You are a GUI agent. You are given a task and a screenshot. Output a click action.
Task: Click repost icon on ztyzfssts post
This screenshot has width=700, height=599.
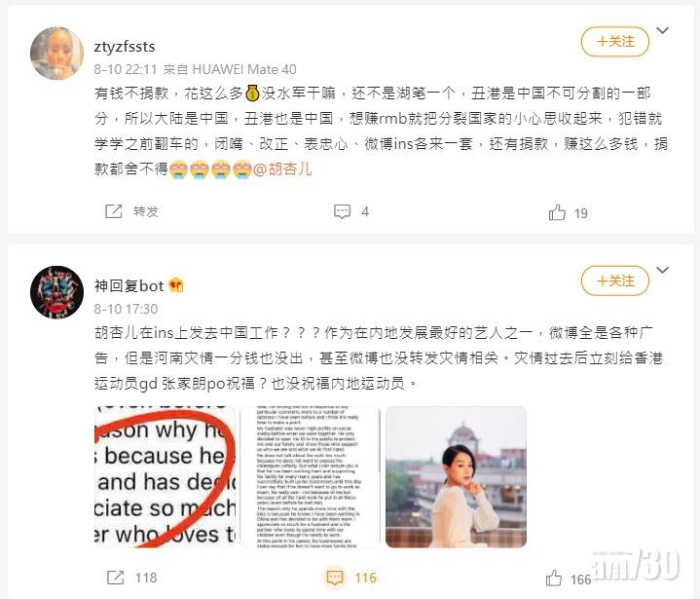coord(113,211)
